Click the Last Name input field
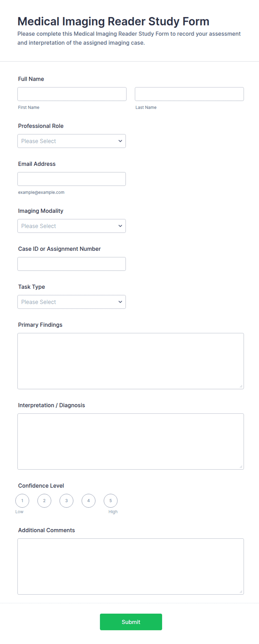The image size is (259, 644). tap(189, 94)
